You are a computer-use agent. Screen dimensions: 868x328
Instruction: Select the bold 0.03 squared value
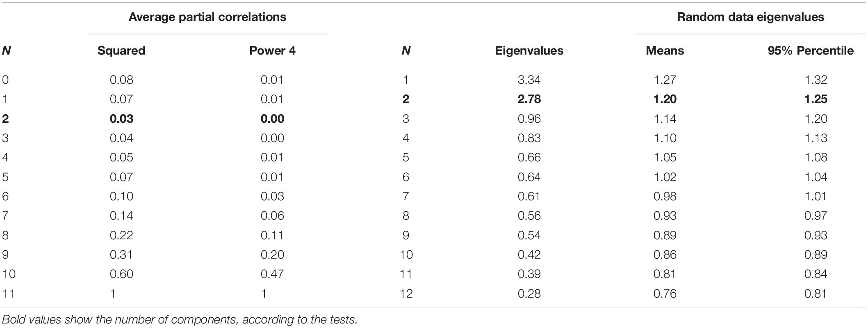[x=121, y=119]
